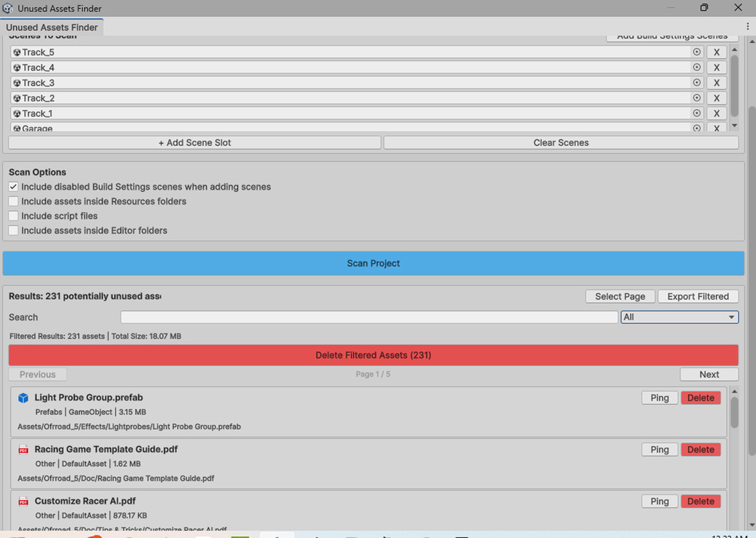Click the Unity logo in the title bar

coord(7,8)
